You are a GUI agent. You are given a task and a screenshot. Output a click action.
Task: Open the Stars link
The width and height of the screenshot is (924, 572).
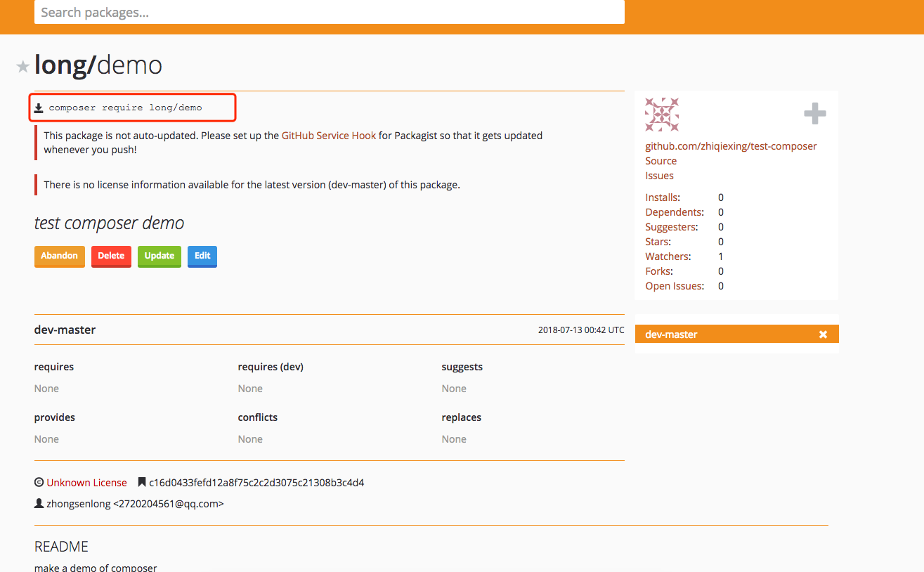[657, 242]
